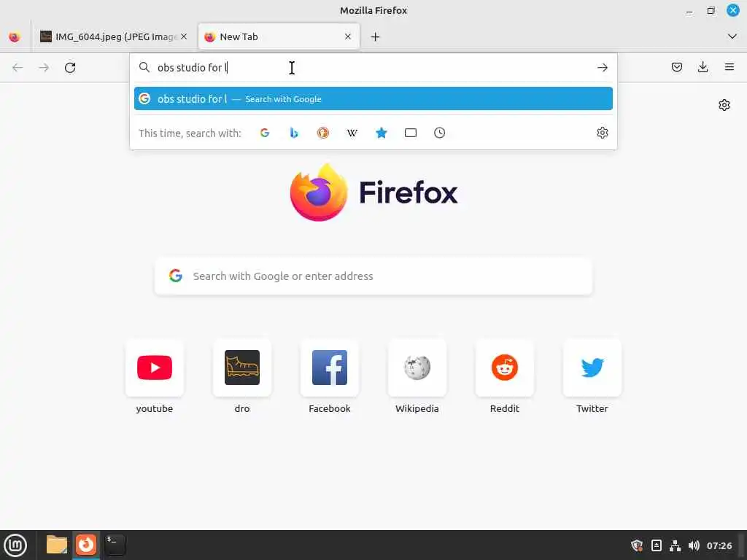This screenshot has width=747, height=560.
Task: Open the security shield tray icon
Action: coord(637,545)
